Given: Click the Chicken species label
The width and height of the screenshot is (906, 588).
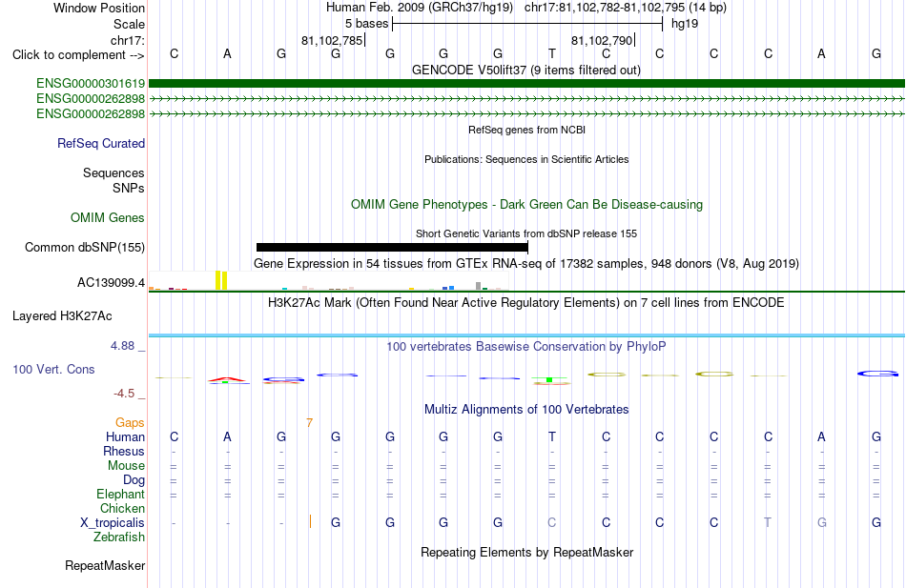Looking at the screenshot, I should tap(122, 508).
